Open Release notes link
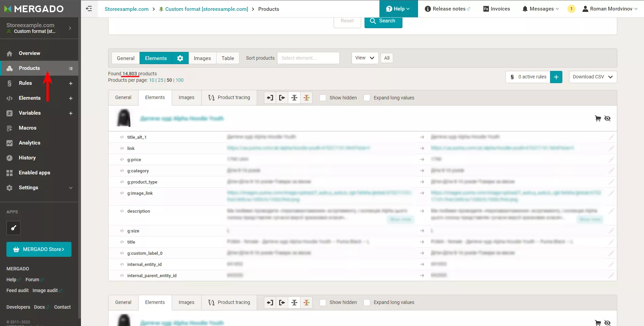Viewport: 644px width, 326px height. click(x=448, y=9)
